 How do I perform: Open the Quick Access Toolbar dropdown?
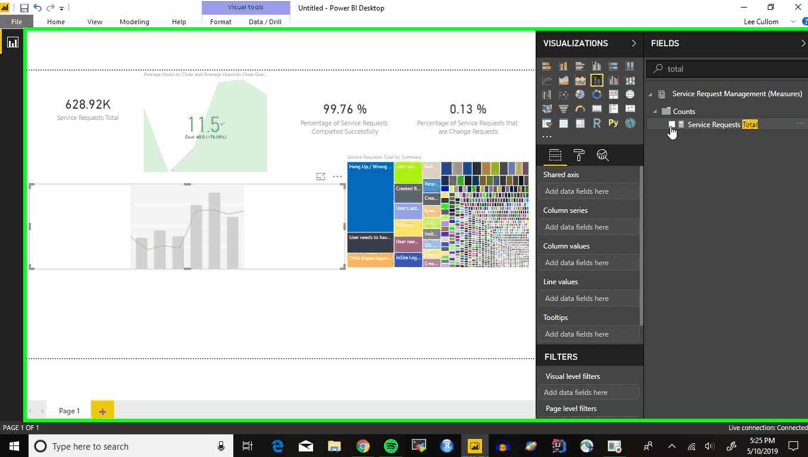(61, 8)
